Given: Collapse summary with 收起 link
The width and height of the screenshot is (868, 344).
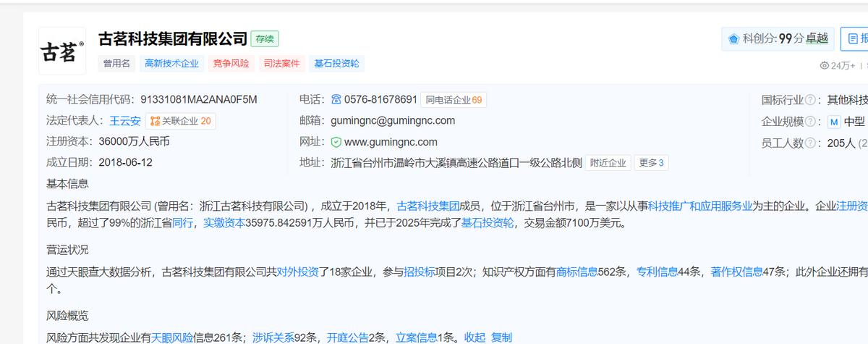Looking at the screenshot, I should 475,337.
